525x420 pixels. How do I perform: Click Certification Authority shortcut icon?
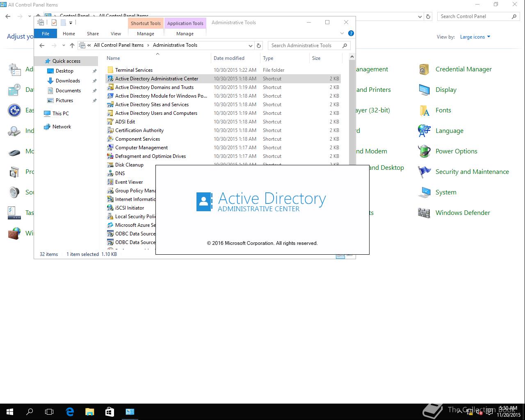[x=110, y=130]
